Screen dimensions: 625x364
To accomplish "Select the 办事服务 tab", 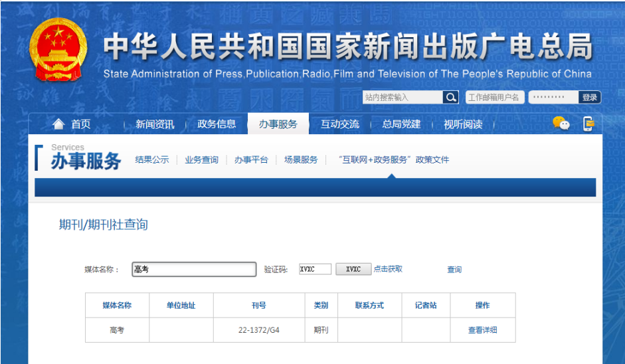I will point(278,124).
